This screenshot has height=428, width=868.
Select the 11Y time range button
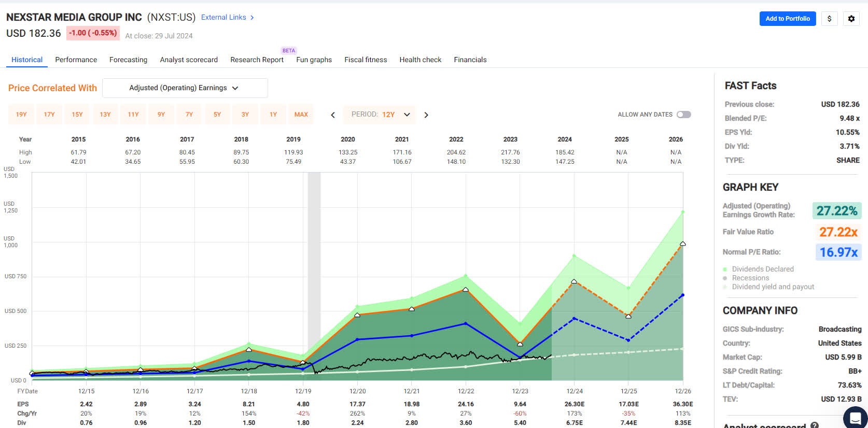click(x=133, y=115)
